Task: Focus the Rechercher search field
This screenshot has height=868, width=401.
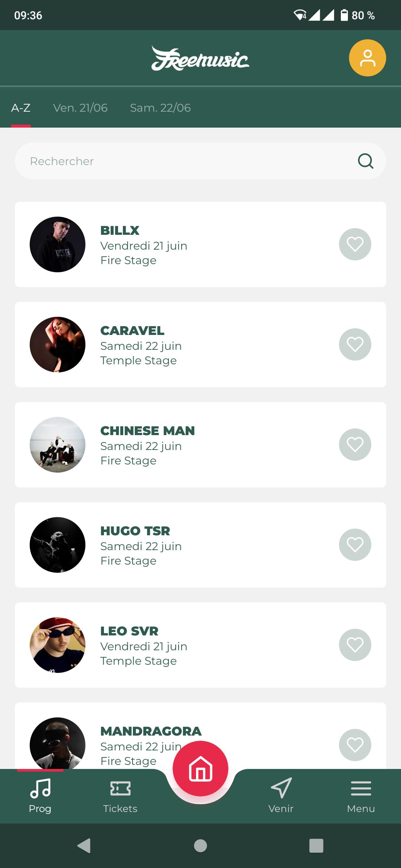Action: 200,161
